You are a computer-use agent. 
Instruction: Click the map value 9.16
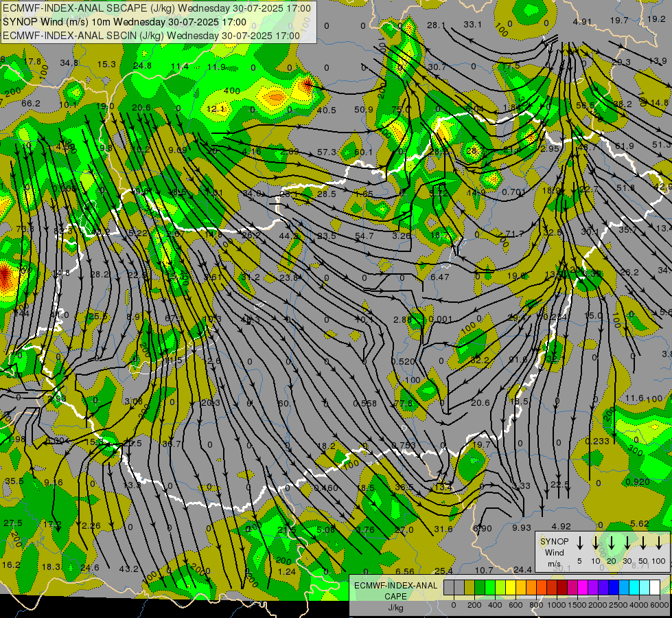tap(53, 483)
